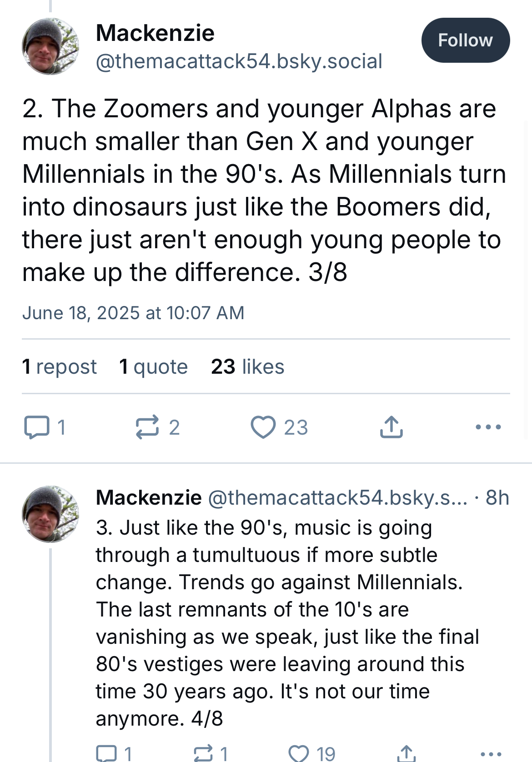Follow Mackenzie's account

tap(465, 40)
